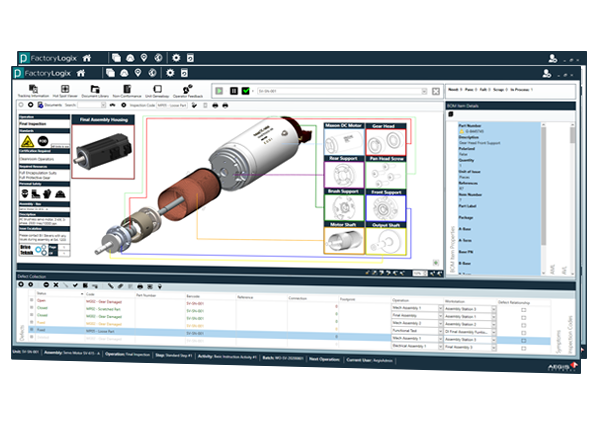Select the empty radio circle in viewer toolbar

click(x=21, y=105)
